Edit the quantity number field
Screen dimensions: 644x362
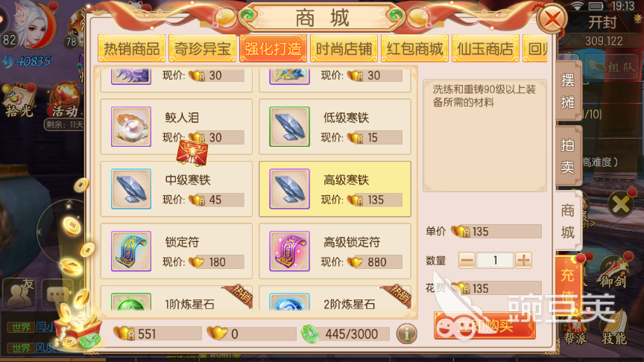pos(495,260)
